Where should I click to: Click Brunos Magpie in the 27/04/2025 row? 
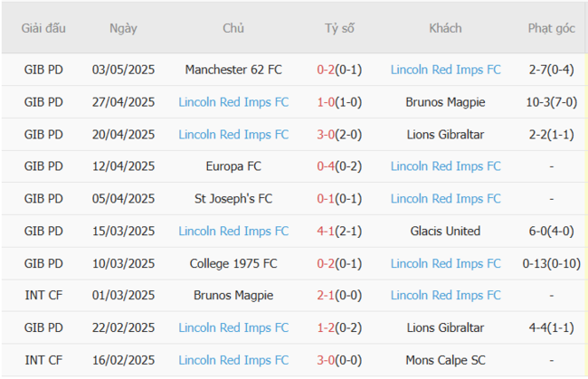(x=445, y=102)
